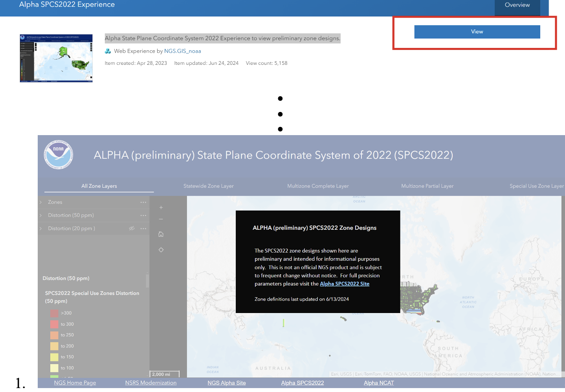Open the Alpha SPCS2022 Site link in popup
This screenshot has height=392, width=565.
tap(344, 284)
